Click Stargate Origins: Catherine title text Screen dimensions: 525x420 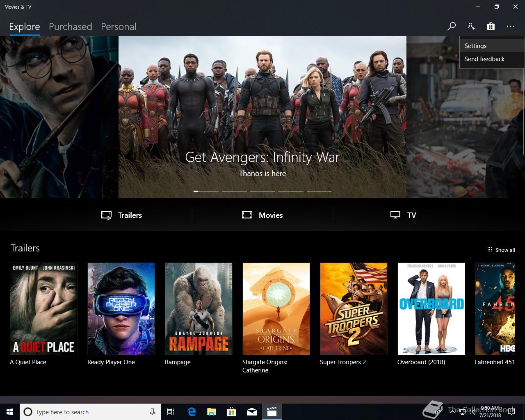pyautogui.click(x=265, y=366)
